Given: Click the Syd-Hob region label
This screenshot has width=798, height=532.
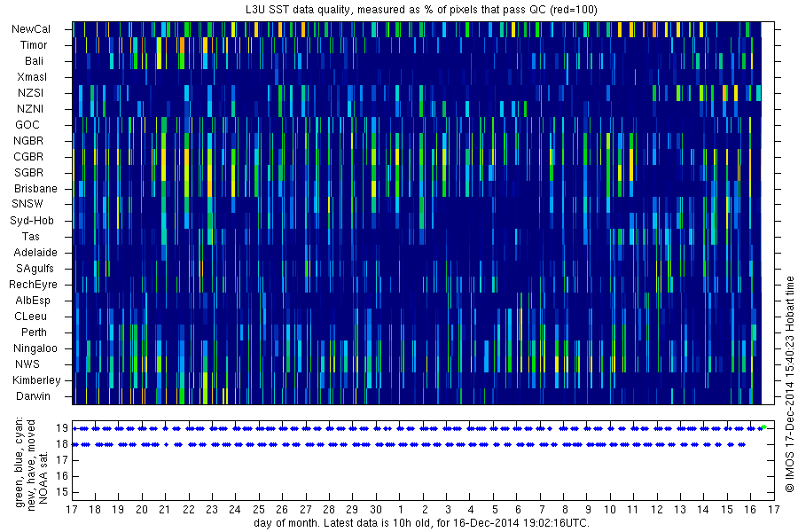Looking at the screenshot, I should click(32, 221).
